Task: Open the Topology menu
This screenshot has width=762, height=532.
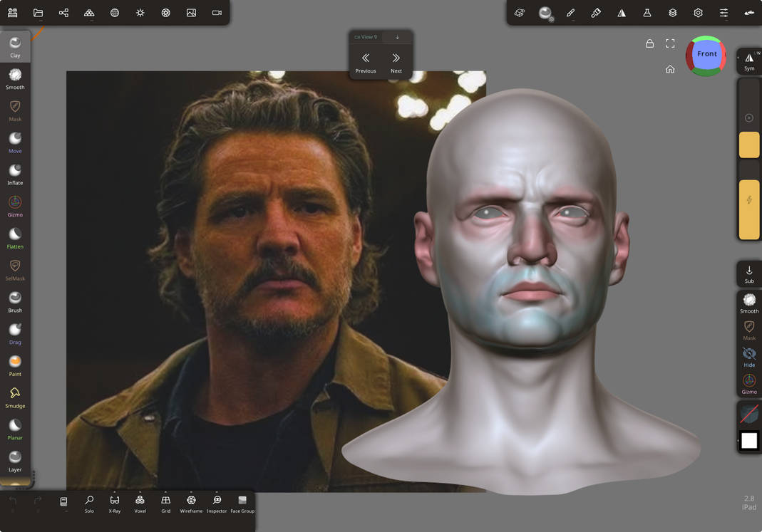Action: pos(89,13)
